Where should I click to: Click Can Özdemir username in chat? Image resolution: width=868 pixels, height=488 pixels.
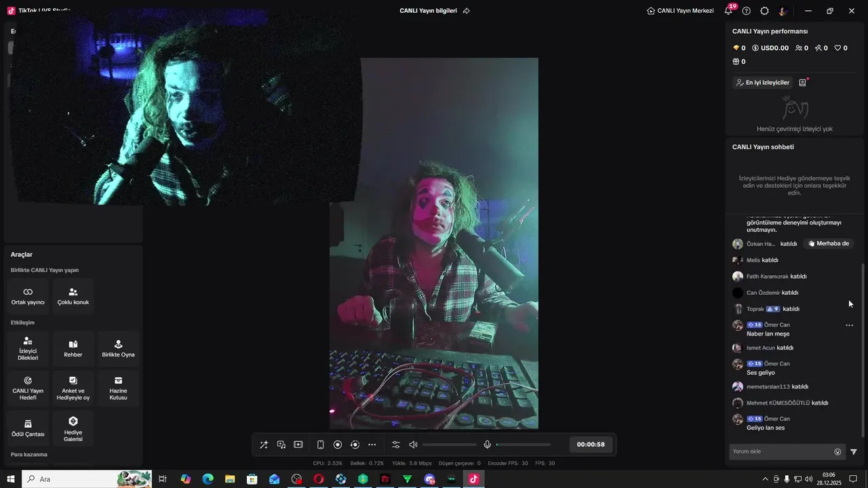pyautogui.click(x=763, y=293)
